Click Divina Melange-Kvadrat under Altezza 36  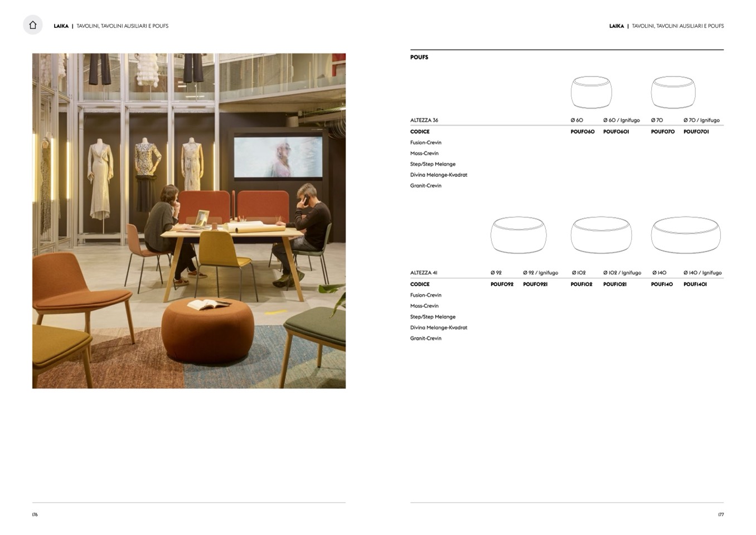coord(438,175)
